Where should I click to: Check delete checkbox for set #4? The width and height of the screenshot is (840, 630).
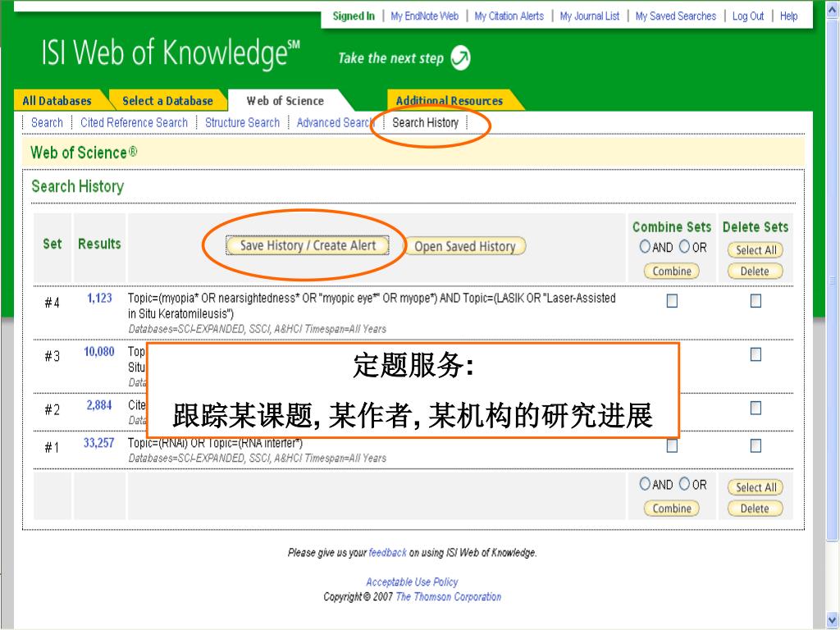pyautogui.click(x=756, y=301)
